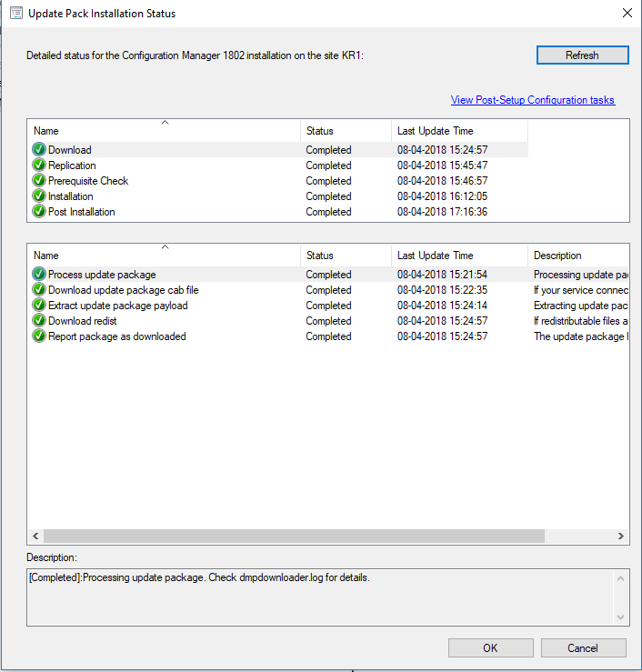Screen dimensions: 642x672
Task: Click the check icon for Download update package cab file
Action: pyautogui.click(x=39, y=290)
